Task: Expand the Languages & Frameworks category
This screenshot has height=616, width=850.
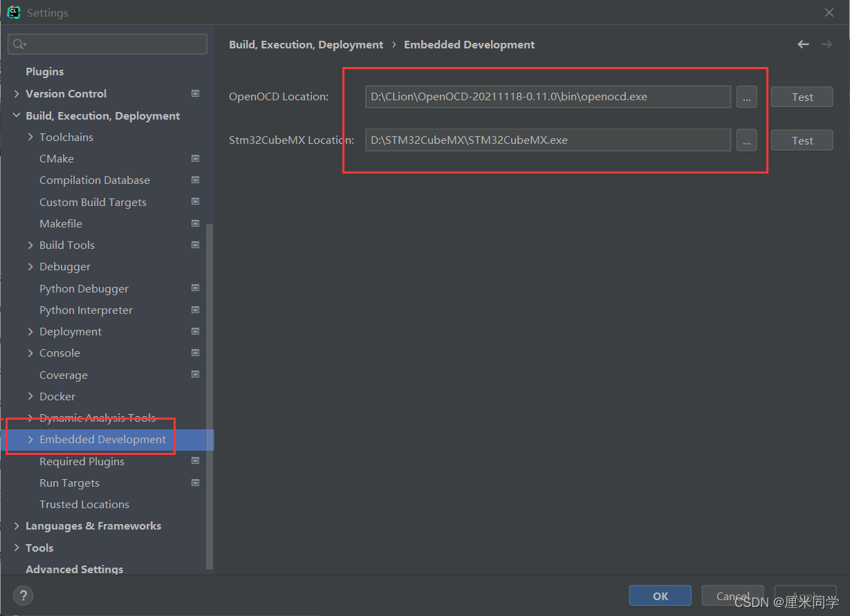Action: tap(17, 526)
